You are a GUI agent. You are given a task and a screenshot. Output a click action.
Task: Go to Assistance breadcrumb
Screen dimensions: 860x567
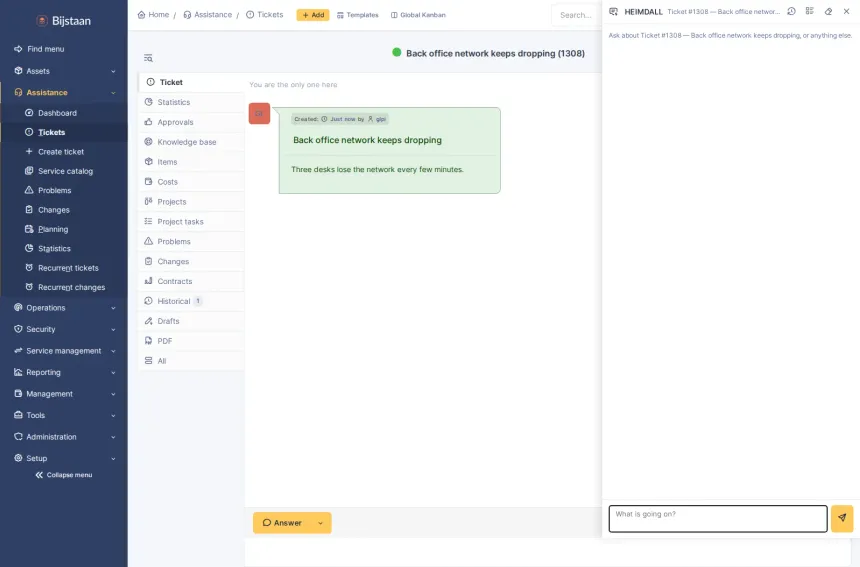207,15
